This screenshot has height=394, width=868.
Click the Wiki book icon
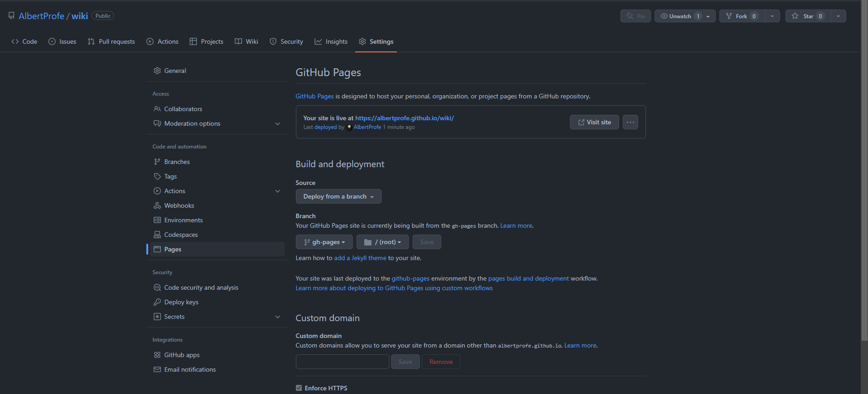238,41
